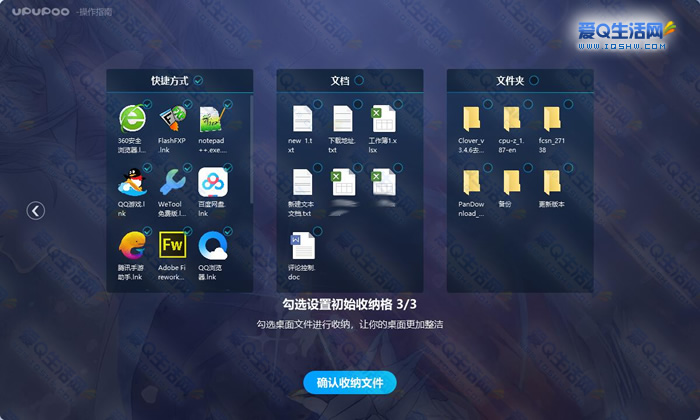Uncheck the 百度网盘.lnk item checkbox
700x420 pixels.
[228, 168]
